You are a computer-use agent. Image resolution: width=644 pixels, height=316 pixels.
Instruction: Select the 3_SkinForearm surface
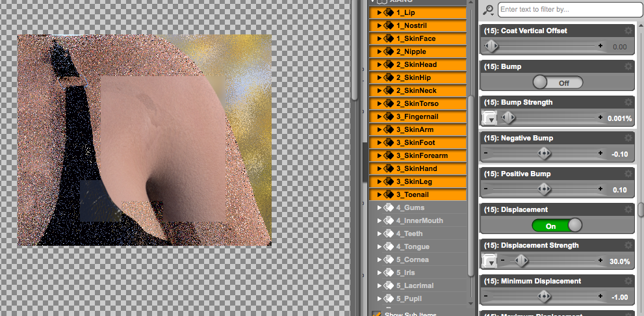[x=418, y=156]
